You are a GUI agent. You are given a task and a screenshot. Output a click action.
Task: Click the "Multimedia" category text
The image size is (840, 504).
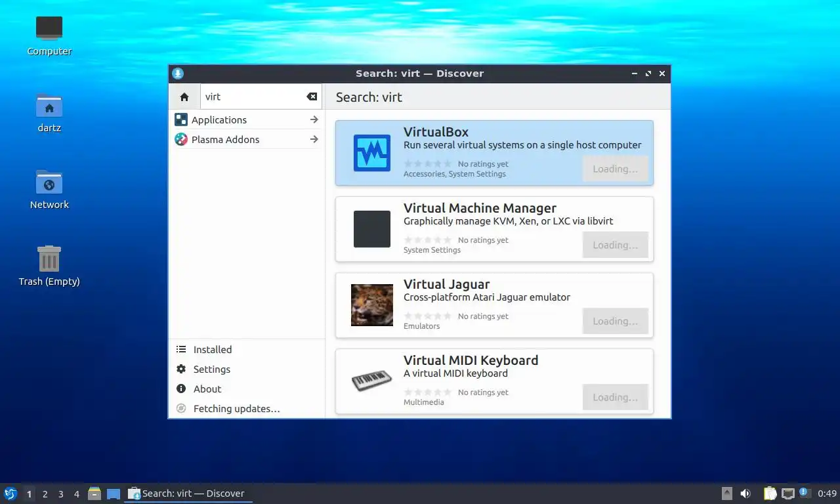pos(423,402)
